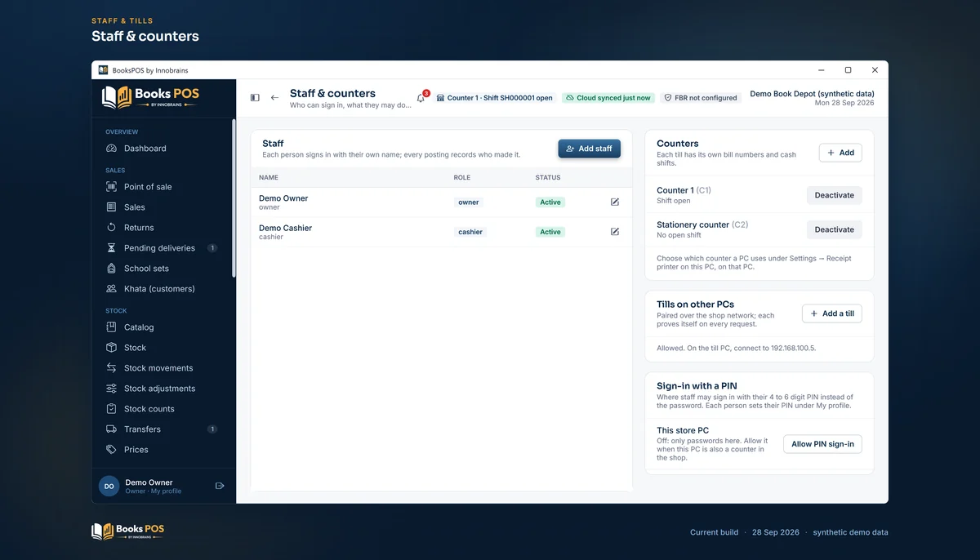
Task: Deactivate Counter 1
Action: pos(835,195)
